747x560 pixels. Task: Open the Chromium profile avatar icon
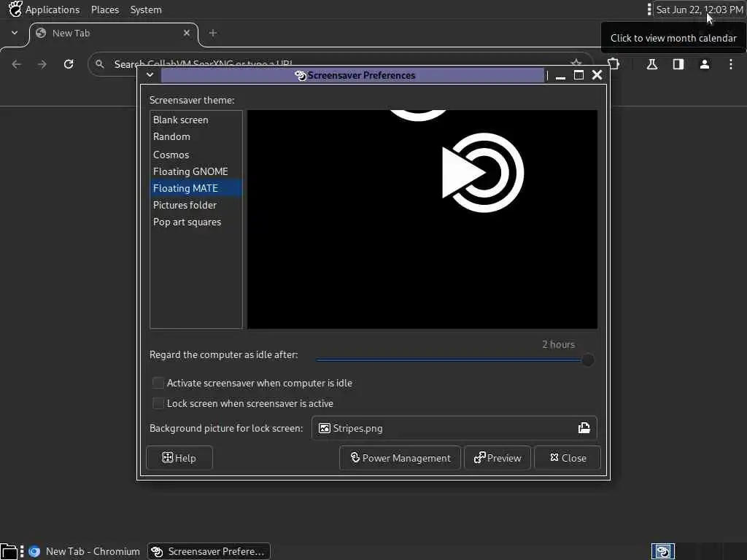click(x=705, y=64)
